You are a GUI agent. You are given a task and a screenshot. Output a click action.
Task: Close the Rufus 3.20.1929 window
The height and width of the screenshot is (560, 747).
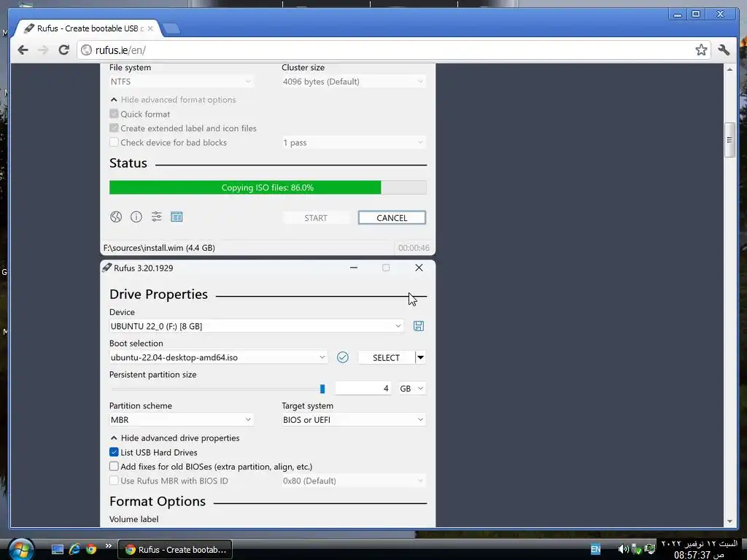point(419,268)
